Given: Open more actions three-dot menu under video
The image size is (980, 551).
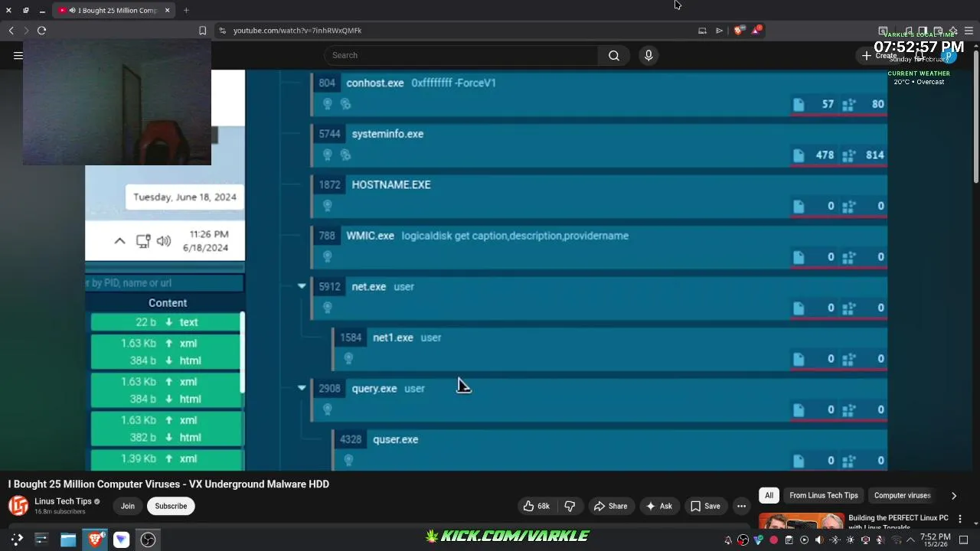Looking at the screenshot, I should 741,506.
